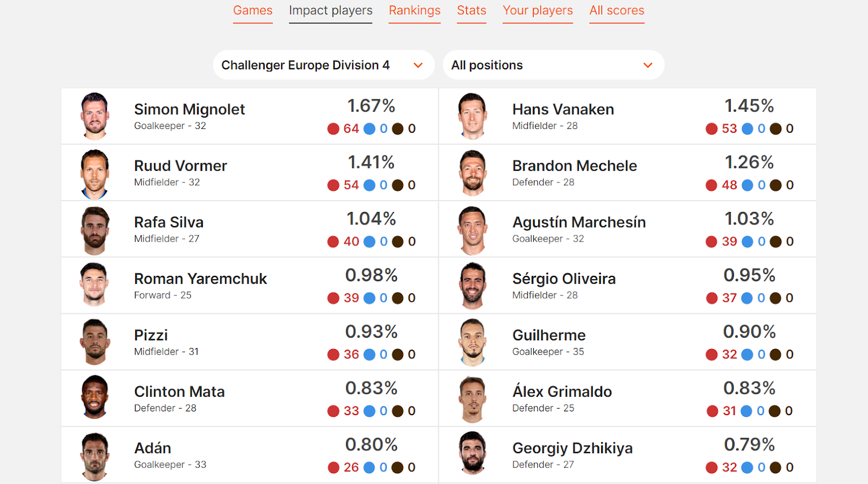Switch to the Games tab
Screen dimensions: 868x484
253,11
